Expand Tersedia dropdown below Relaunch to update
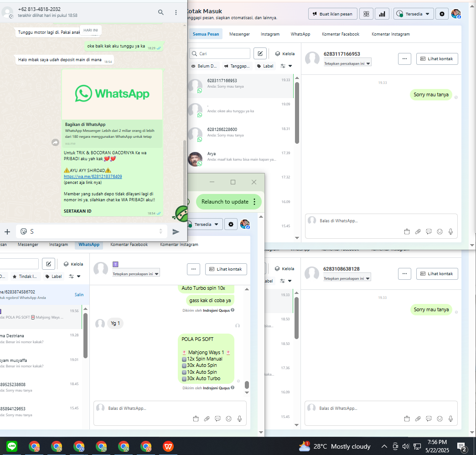The image size is (476, 455). (x=205, y=225)
